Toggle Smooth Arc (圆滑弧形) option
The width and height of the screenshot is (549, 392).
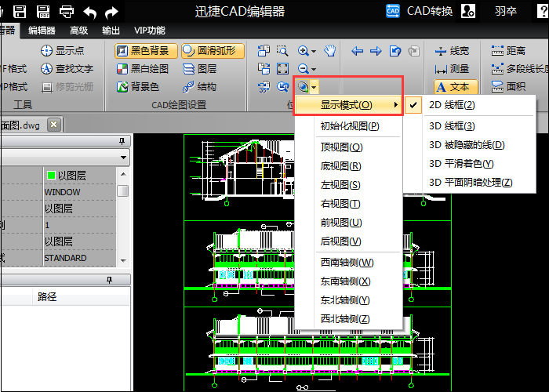tap(213, 51)
